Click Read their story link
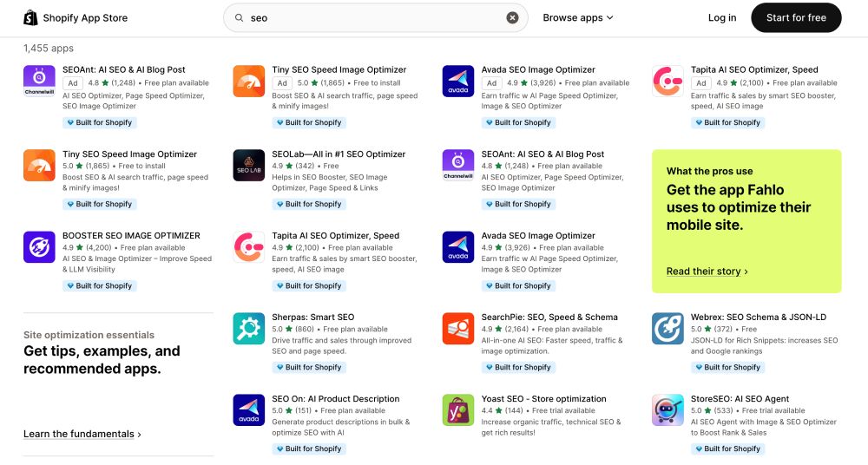This screenshot has height=465, width=868. coord(707,272)
